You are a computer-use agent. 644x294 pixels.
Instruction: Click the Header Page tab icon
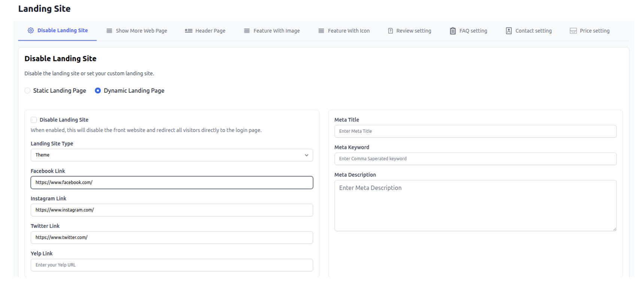tap(189, 31)
